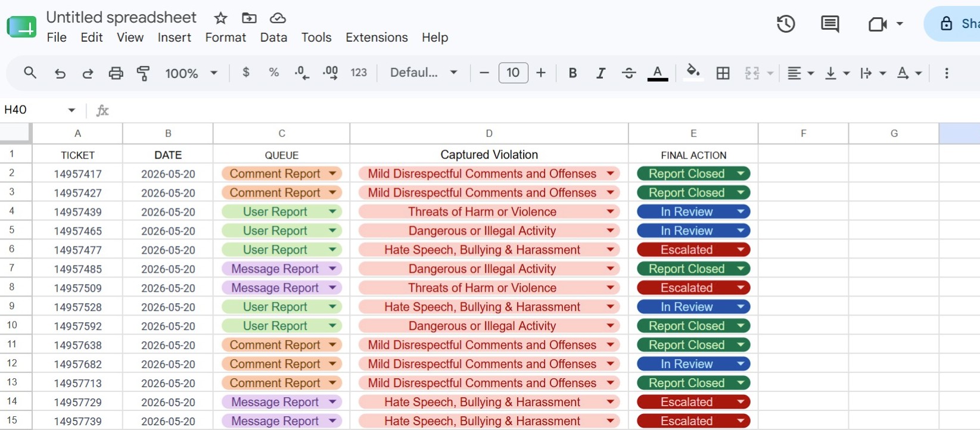
Task: Open horizontal align options
Action: 801,73
